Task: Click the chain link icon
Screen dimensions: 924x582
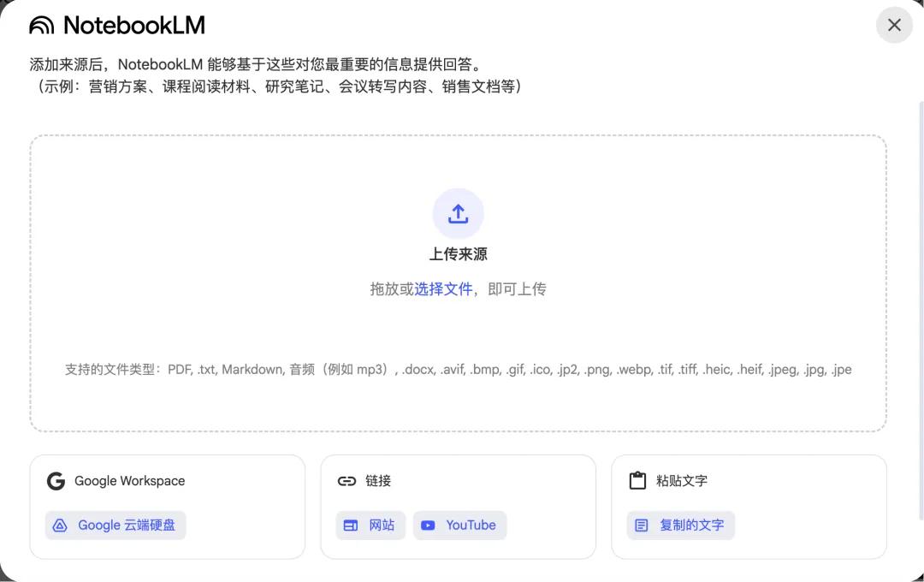Action: tap(346, 481)
